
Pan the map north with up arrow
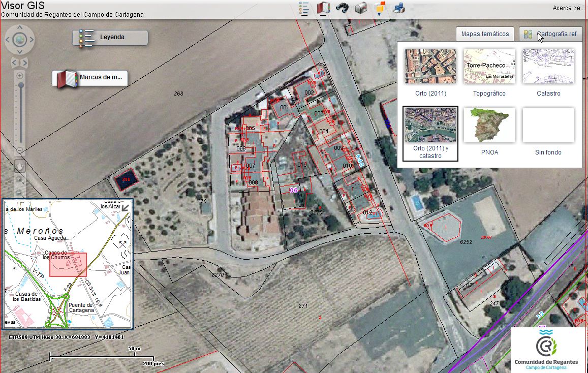(x=19, y=28)
